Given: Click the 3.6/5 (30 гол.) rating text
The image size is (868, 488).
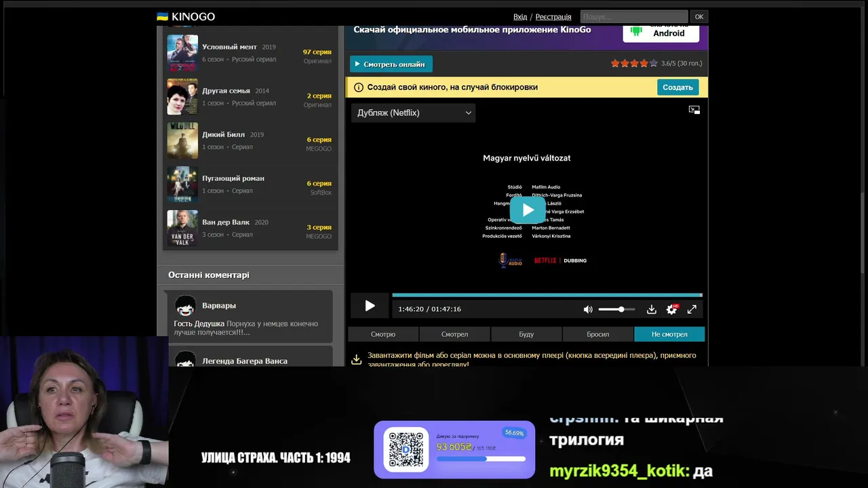Looking at the screenshot, I should pos(682,63).
